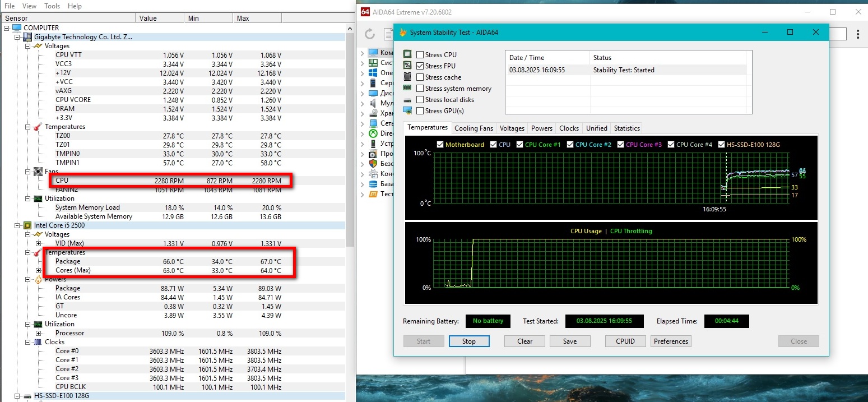Click the Database icon in AIDA64 sidebar
Screen dimensions: 868x402
pyautogui.click(x=373, y=184)
